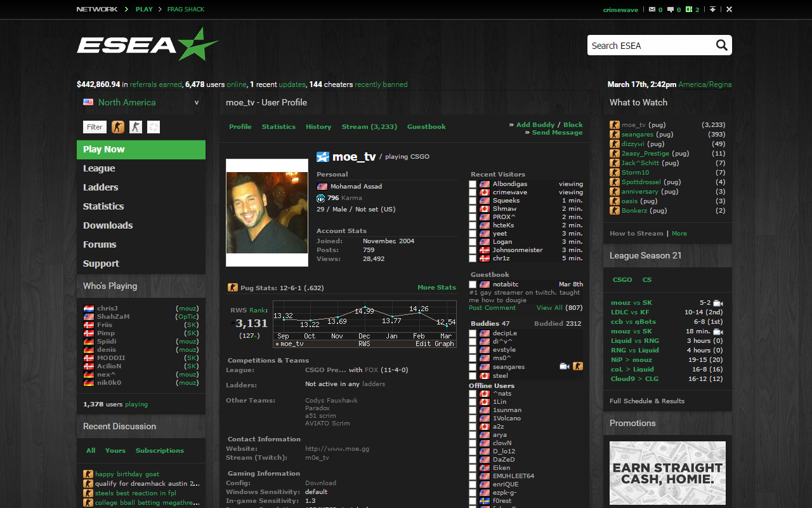
Task: Check the box next to visitor Albondigas
Action: (473, 184)
